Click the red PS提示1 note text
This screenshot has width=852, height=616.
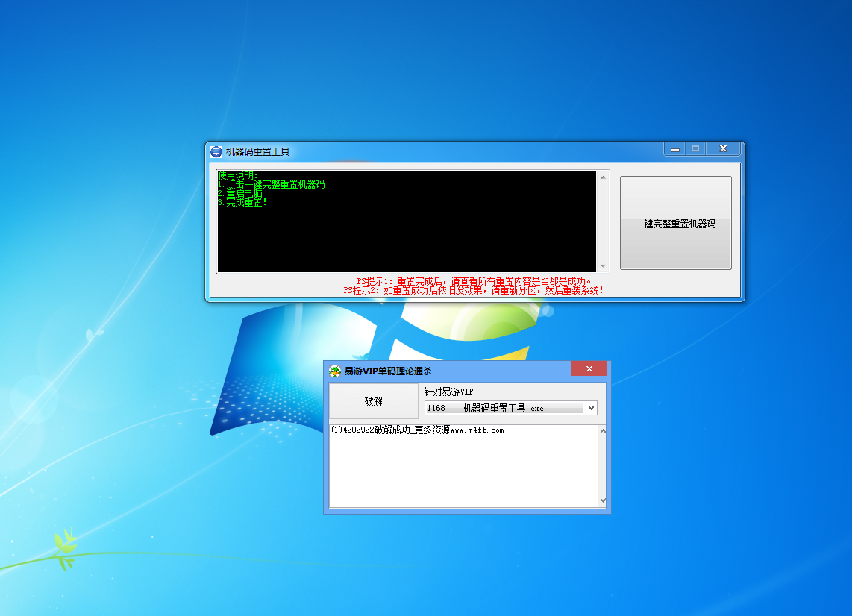click(474, 281)
